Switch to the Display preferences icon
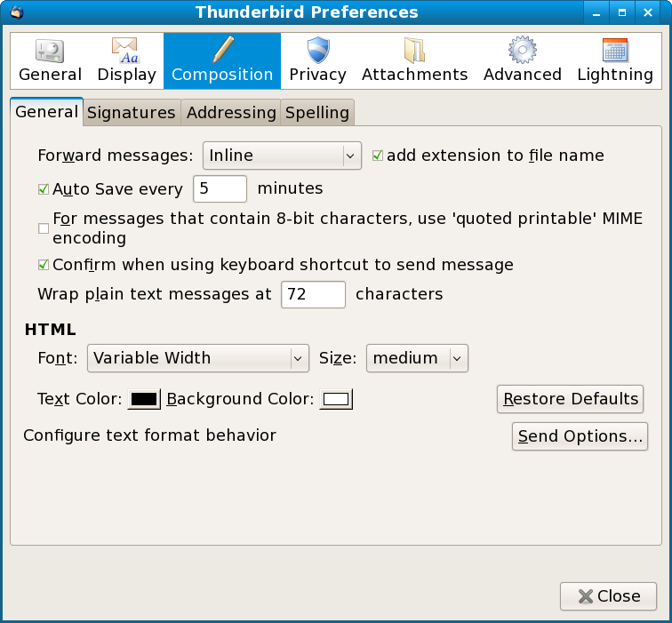Image resolution: width=672 pixels, height=623 pixels. pyautogui.click(x=125, y=51)
